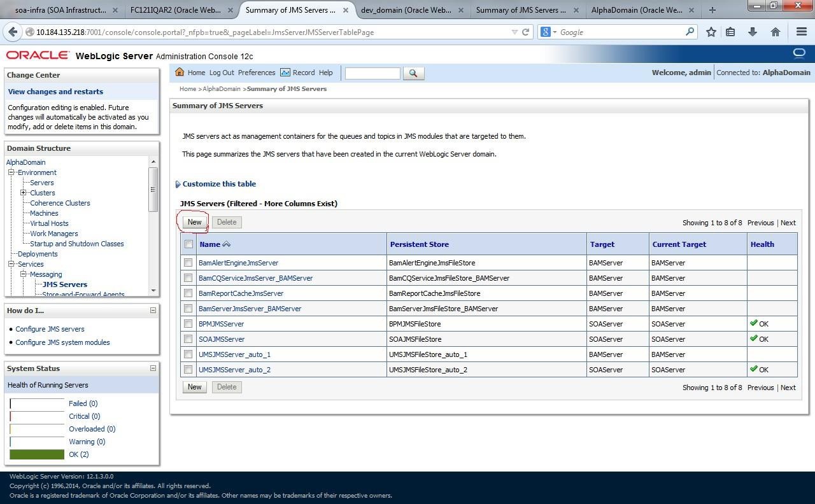Click inside the console search field
This screenshot has height=504, width=815.
pos(372,73)
